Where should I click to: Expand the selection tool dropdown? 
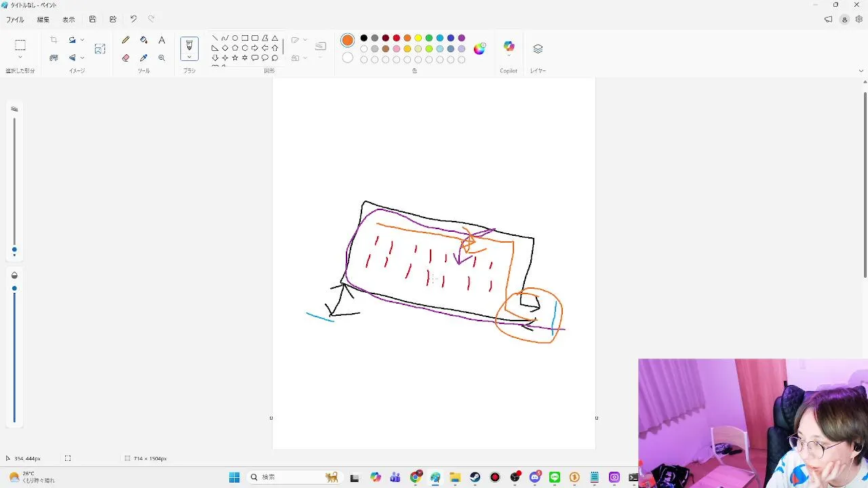click(x=20, y=58)
